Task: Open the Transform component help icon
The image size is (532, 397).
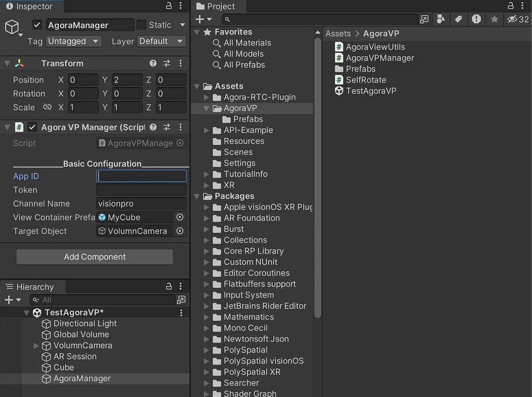Action: point(153,63)
